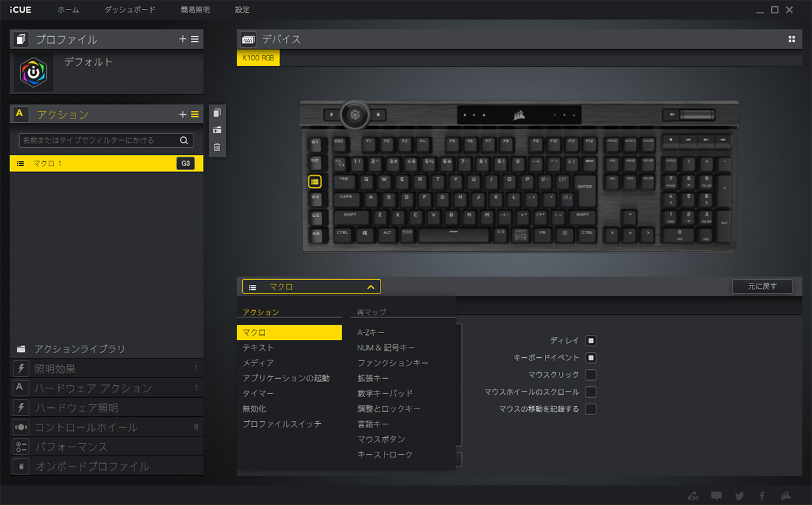Choose A-Zキー remap option

(x=371, y=332)
